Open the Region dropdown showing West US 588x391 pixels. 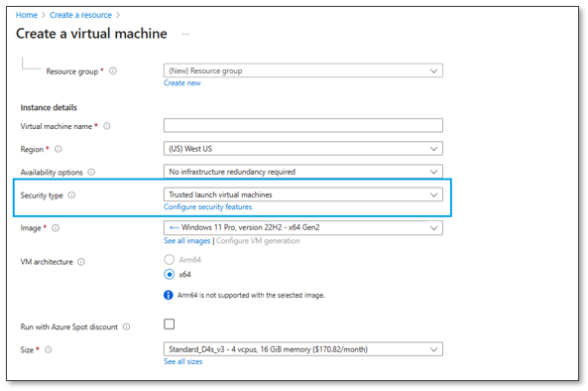point(303,149)
